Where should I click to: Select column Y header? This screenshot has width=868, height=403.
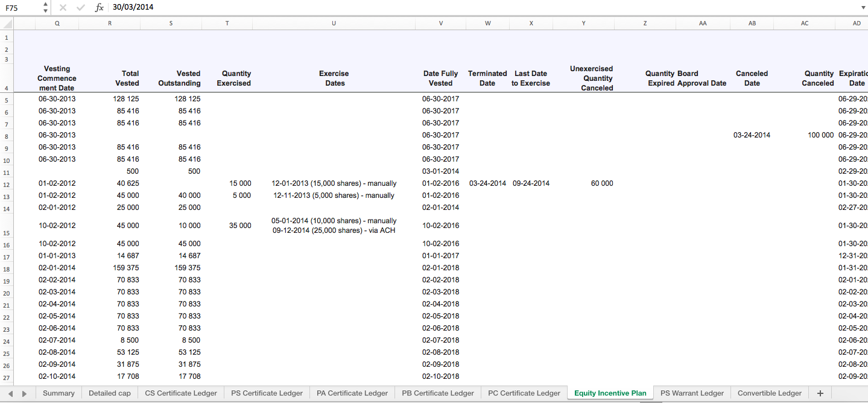point(583,24)
